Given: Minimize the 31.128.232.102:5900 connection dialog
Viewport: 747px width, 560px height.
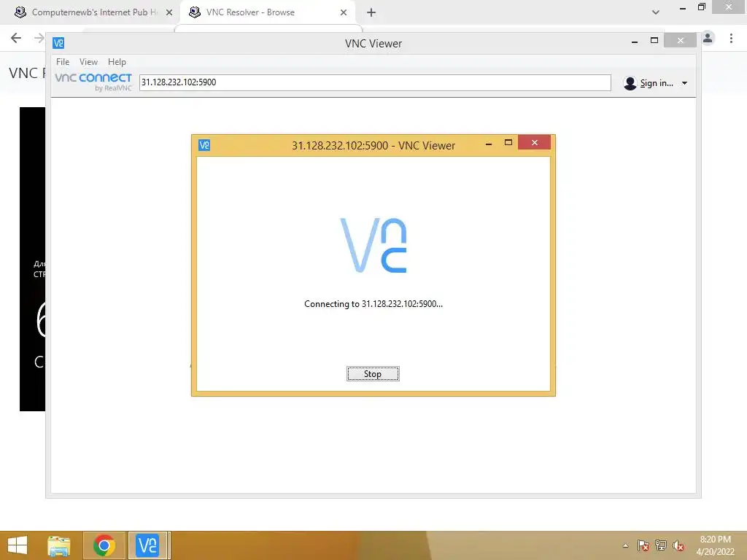Looking at the screenshot, I should (488, 144).
